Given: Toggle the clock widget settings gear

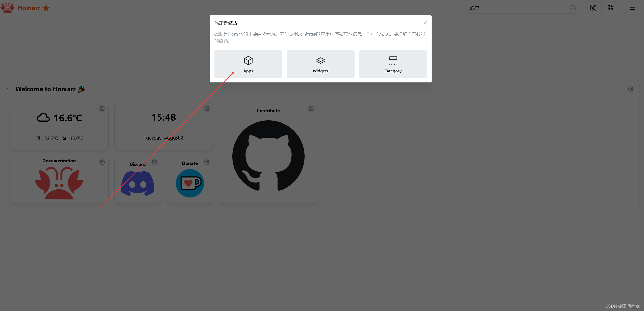Looking at the screenshot, I should tap(207, 109).
